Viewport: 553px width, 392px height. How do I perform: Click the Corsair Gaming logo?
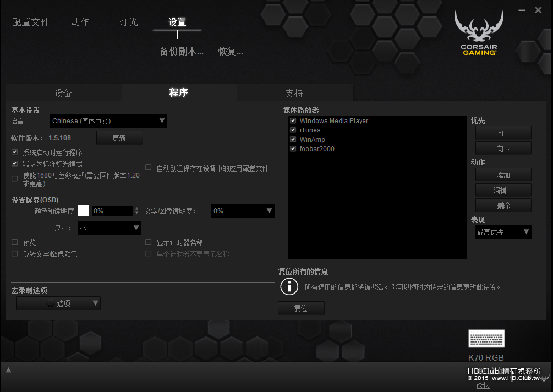(x=479, y=33)
